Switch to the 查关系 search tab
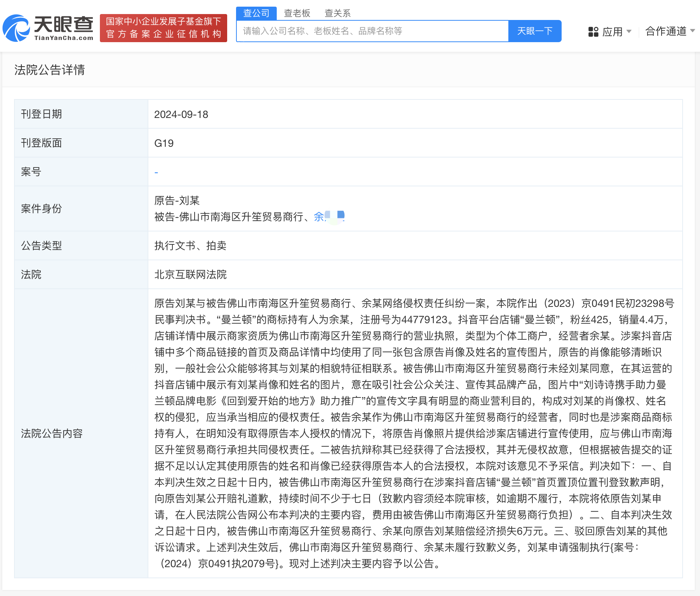Viewport: 700px width, 596px height. tap(338, 13)
